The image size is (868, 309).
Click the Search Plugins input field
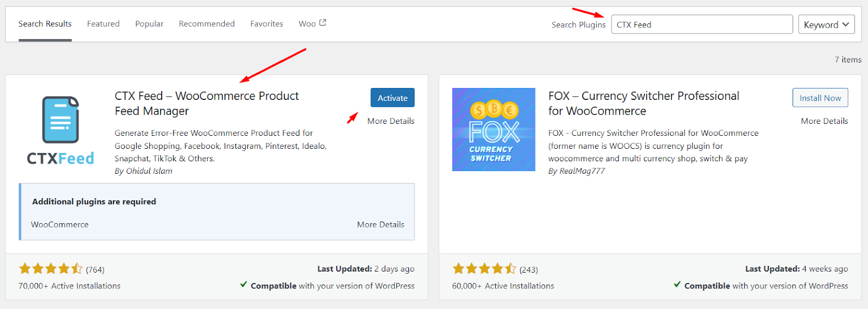pyautogui.click(x=701, y=24)
